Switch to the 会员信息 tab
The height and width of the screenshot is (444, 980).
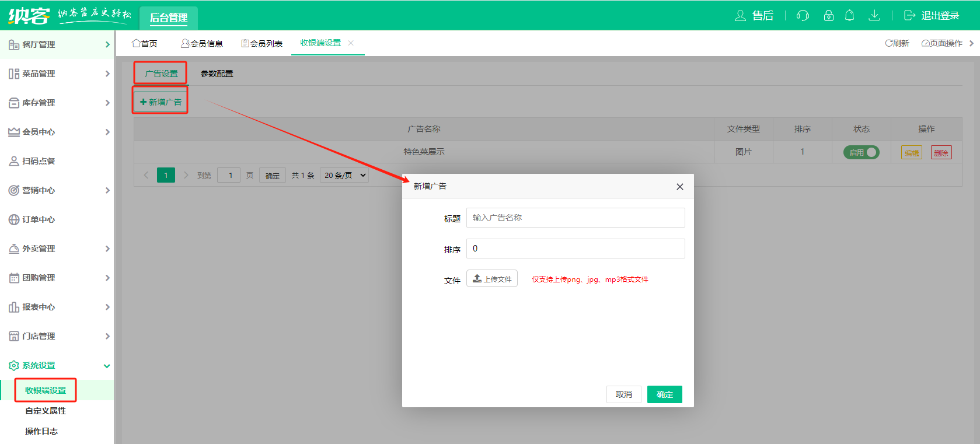202,44
